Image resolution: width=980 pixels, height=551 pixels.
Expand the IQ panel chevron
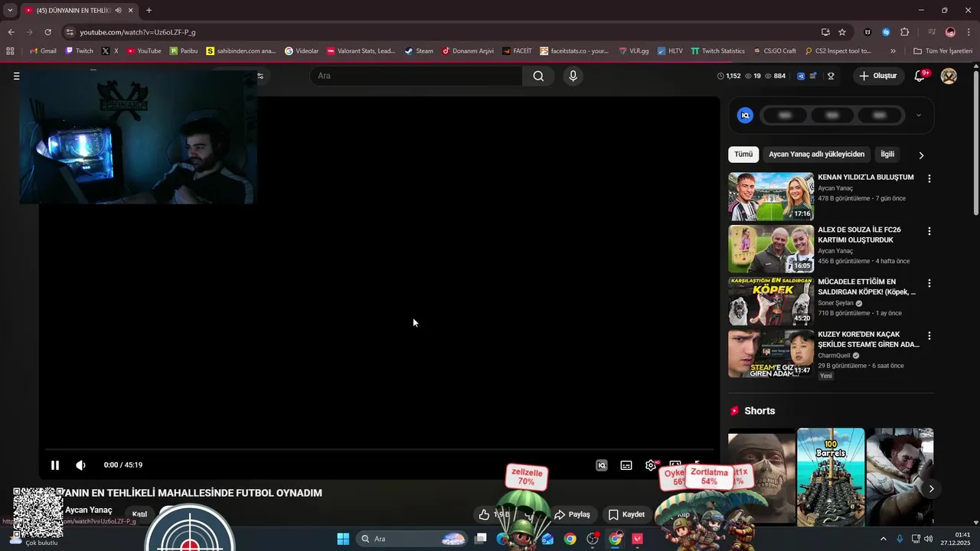pyautogui.click(x=919, y=116)
